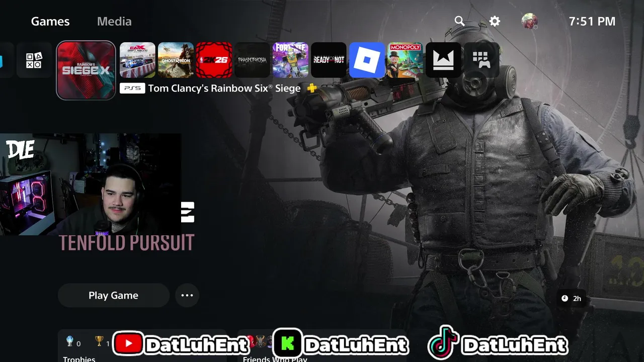Select the Ready or Not tile
The image size is (644, 362).
[329, 60]
